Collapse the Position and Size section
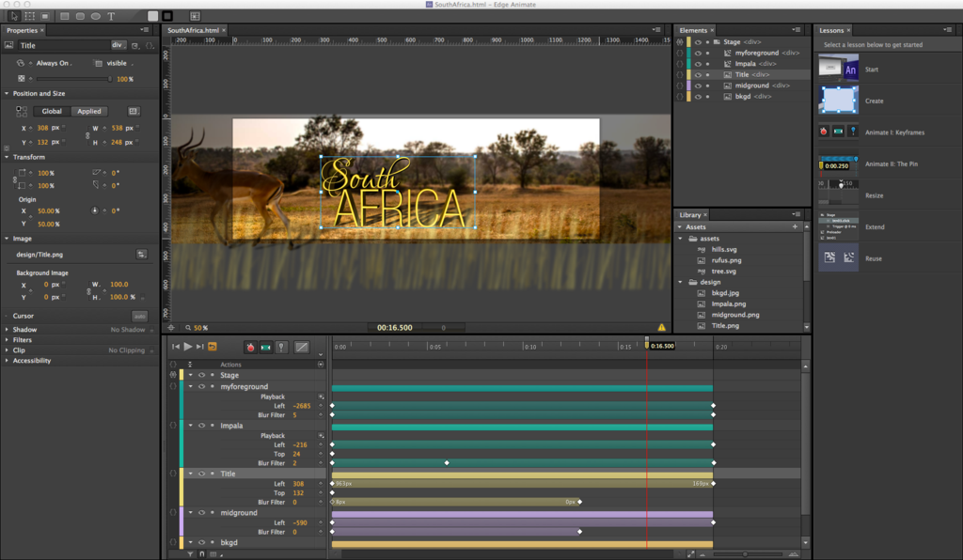The image size is (963, 560). click(8, 93)
